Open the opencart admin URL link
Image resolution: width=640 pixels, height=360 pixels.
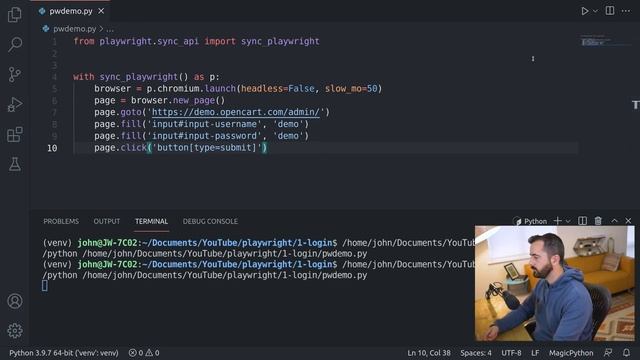point(236,112)
